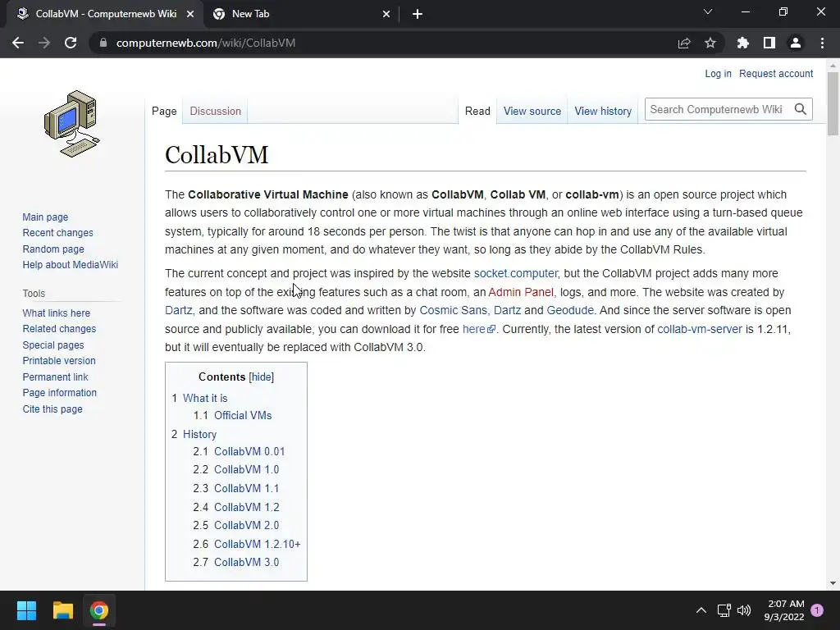
Task: Toggle the browser side panel icon
Action: click(x=769, y=43)
